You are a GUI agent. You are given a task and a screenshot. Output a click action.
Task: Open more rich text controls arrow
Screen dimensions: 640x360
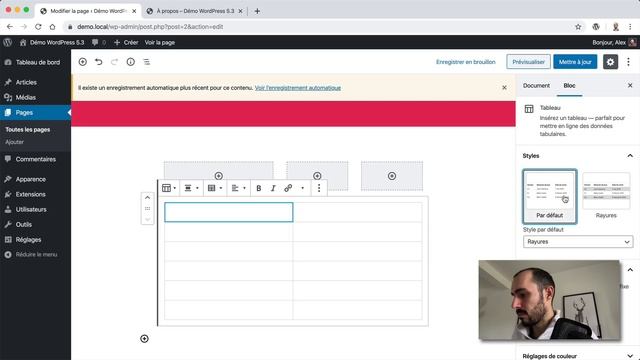tap(302, 188)
